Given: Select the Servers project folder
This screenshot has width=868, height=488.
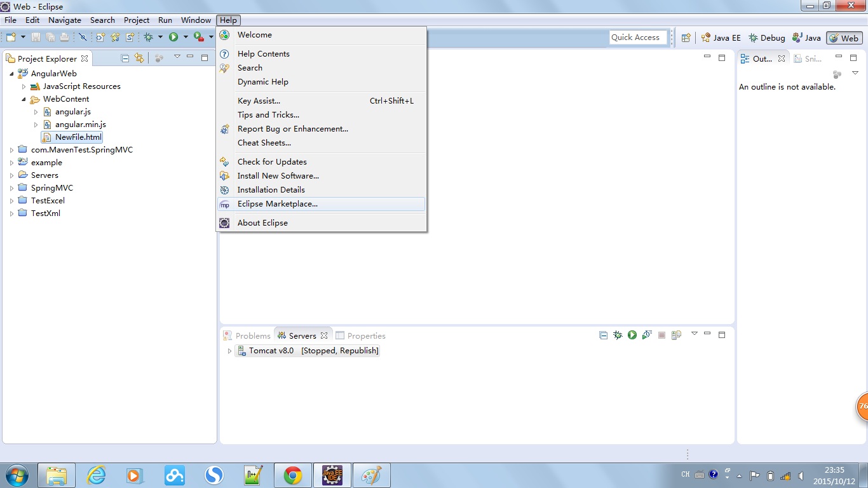Looking at the screenshot, I should [x=44, y=175].
